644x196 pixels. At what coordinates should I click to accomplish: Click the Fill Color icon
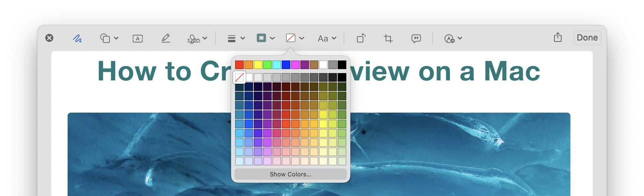pos(291,38)
